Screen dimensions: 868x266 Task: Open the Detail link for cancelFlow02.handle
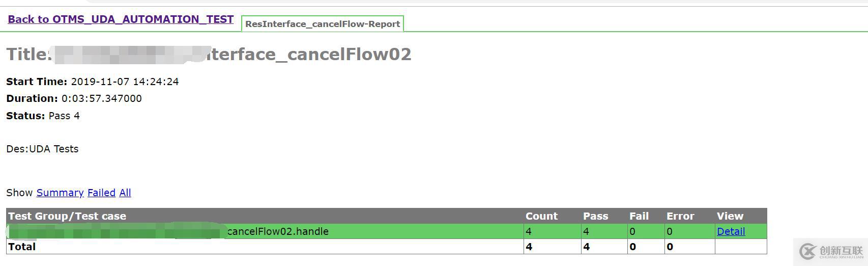(731, 231)
